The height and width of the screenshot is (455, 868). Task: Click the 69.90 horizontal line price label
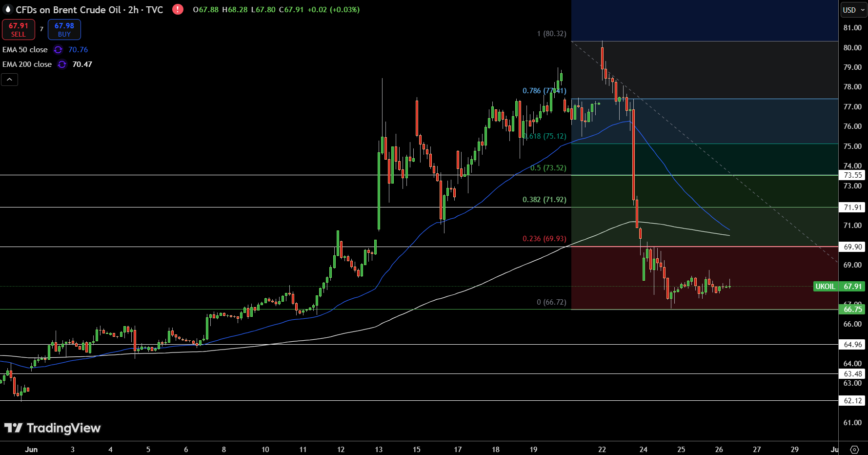click(852, 247)
